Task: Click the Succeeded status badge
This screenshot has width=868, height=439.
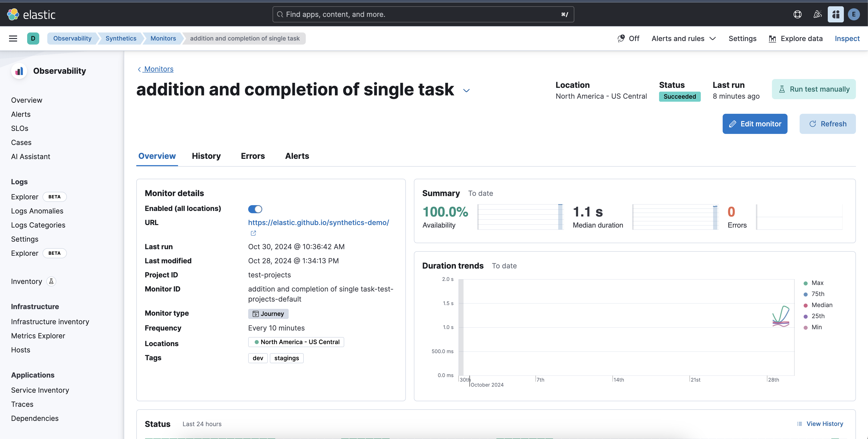Action: click(x=680, y=96)
